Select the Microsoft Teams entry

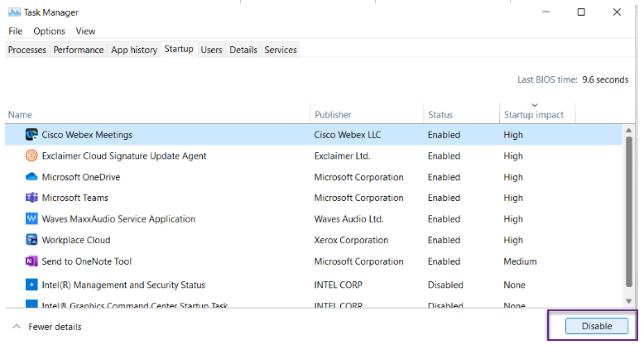(75, 198)
